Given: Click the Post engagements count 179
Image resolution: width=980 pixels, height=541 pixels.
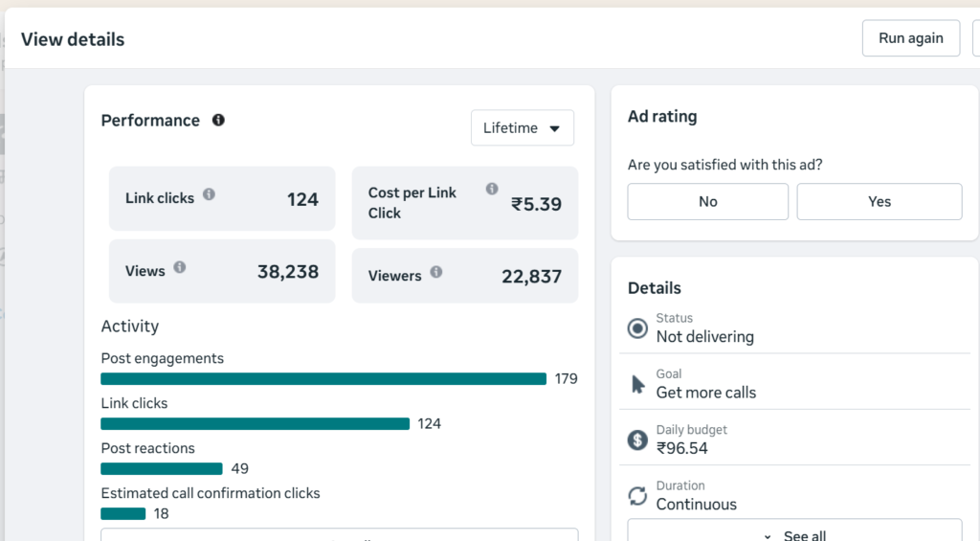Looking at the screenshot, I should (567, 379).
